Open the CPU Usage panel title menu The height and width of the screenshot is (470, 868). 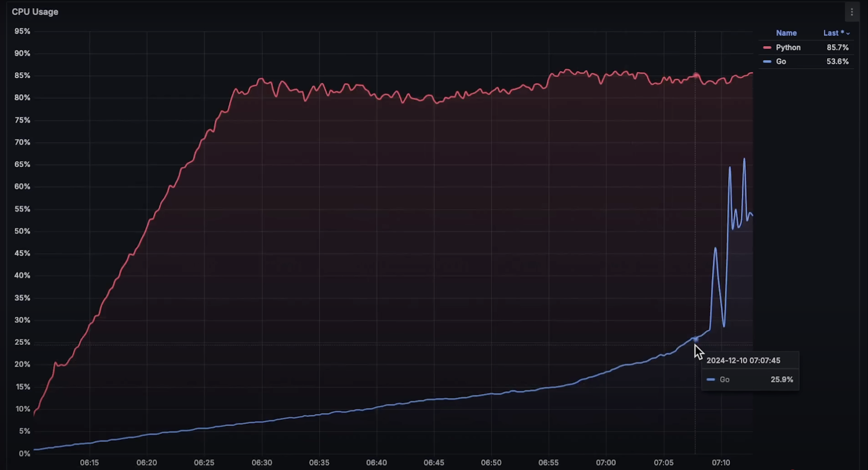35,12
